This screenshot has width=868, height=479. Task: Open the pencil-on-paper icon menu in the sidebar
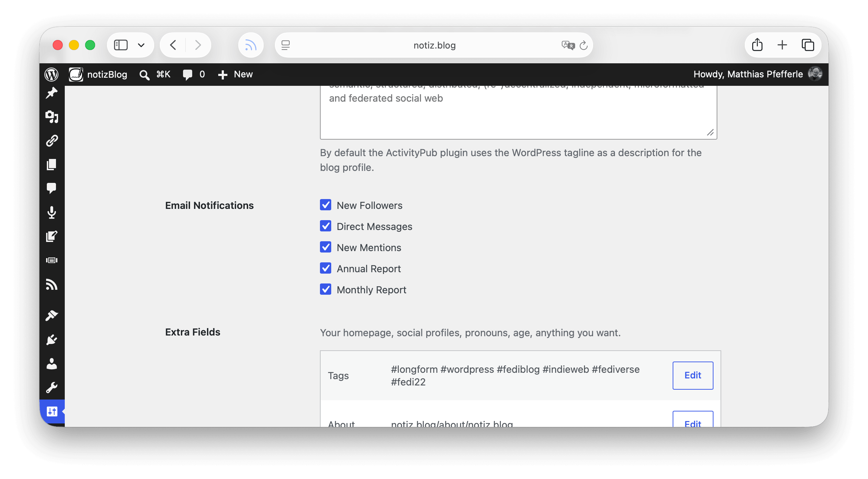(x=52, y=236)
